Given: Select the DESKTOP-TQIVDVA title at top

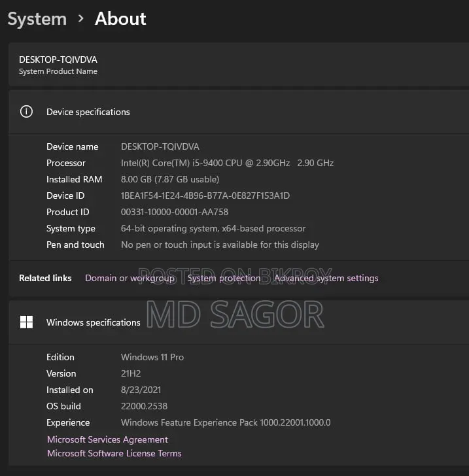Looking at the screenshot, I should (x=58, y=59).
